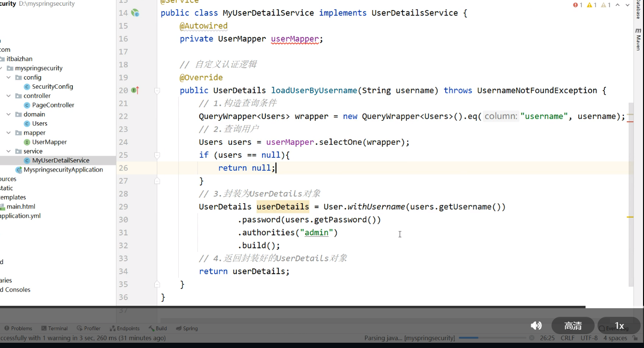Cancel the background parsing task icon
Screen dimensions: 644x348
click(531, 338)
